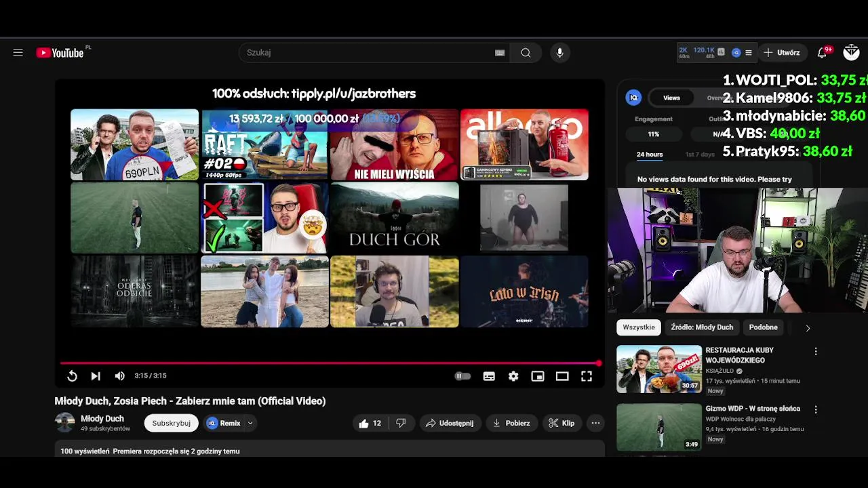Click the vidIQ Remix button

click(x=224, y=423)
